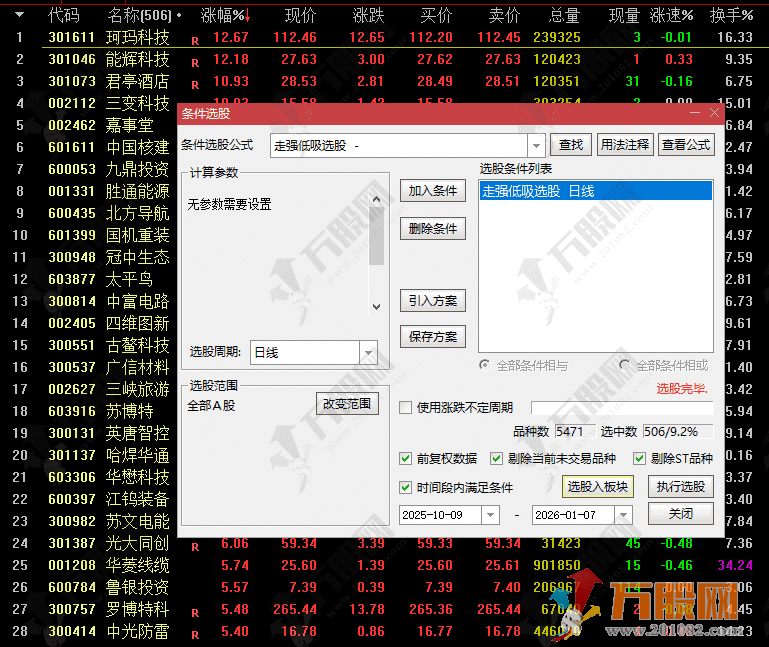Toggle 剔除ST品种 checkbox
769x647 pixels.
(x=639, y=459)
